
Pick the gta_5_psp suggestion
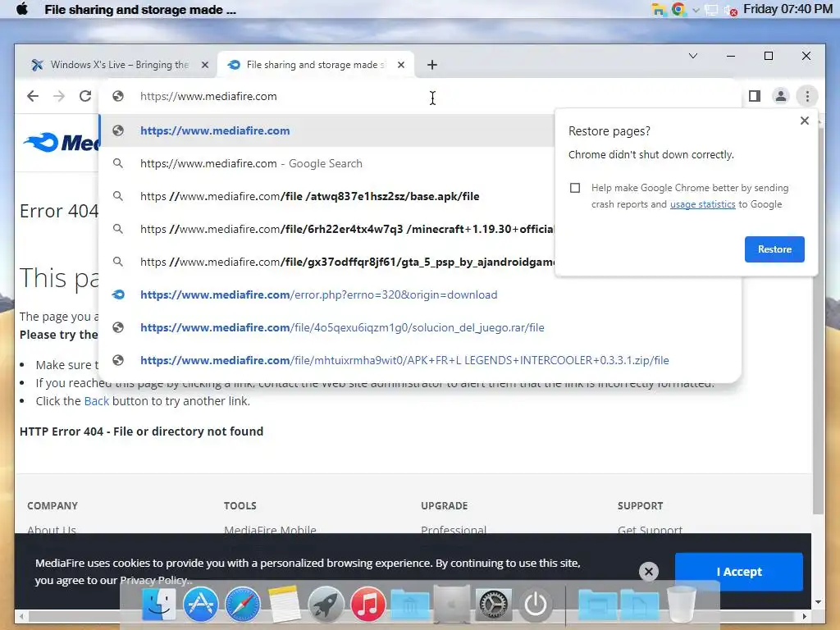tap(326, 262)
